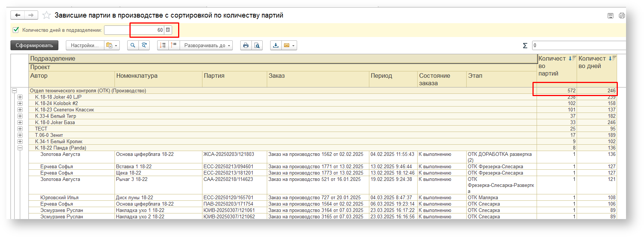Screen dimensions: 644x237
Task: Open calculator in days count field
Action: click(168, 30)
